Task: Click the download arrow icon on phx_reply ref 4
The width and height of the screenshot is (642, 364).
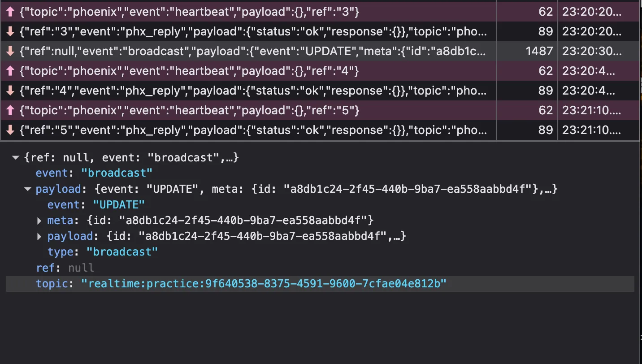Action: pyautogui.click(x=11, y=90)
